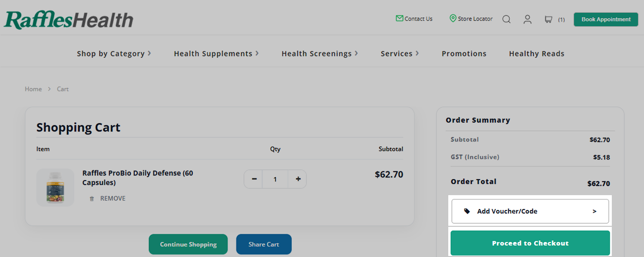This screenshot has width=644, height=257.
Task: Expand Shop by Category menu
Action: (114, 53)
